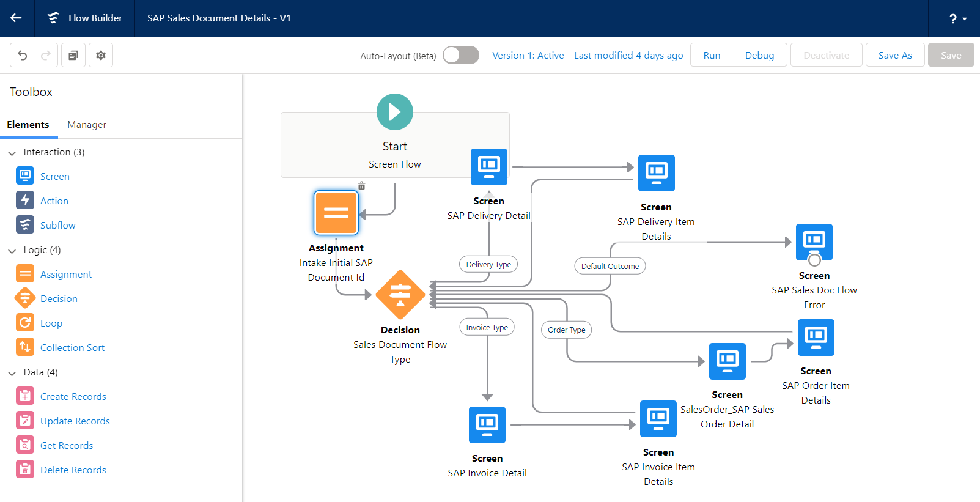Click the Invoice Type connector label

pos(487,327)
